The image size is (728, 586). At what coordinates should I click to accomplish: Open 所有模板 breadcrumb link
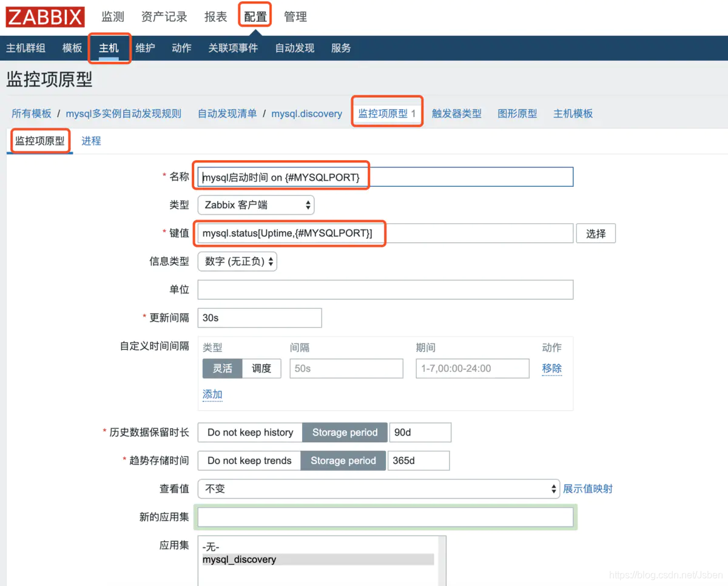[32, 113]
